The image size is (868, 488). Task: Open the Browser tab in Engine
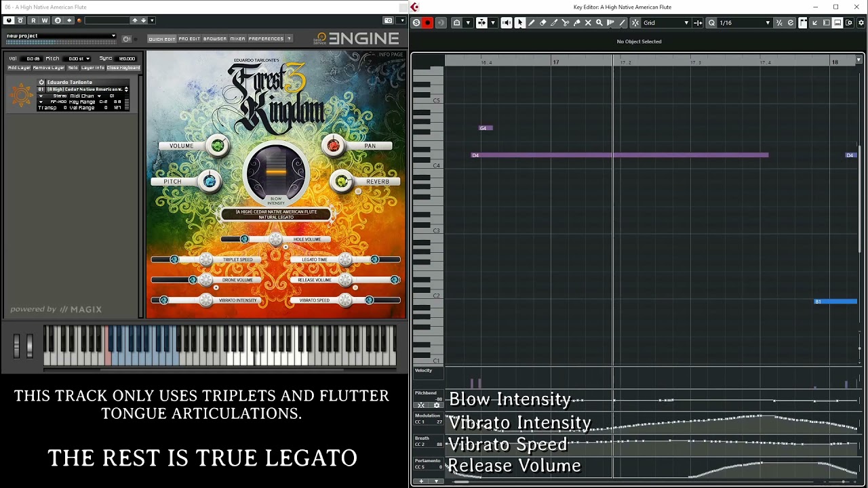(215, 39)
